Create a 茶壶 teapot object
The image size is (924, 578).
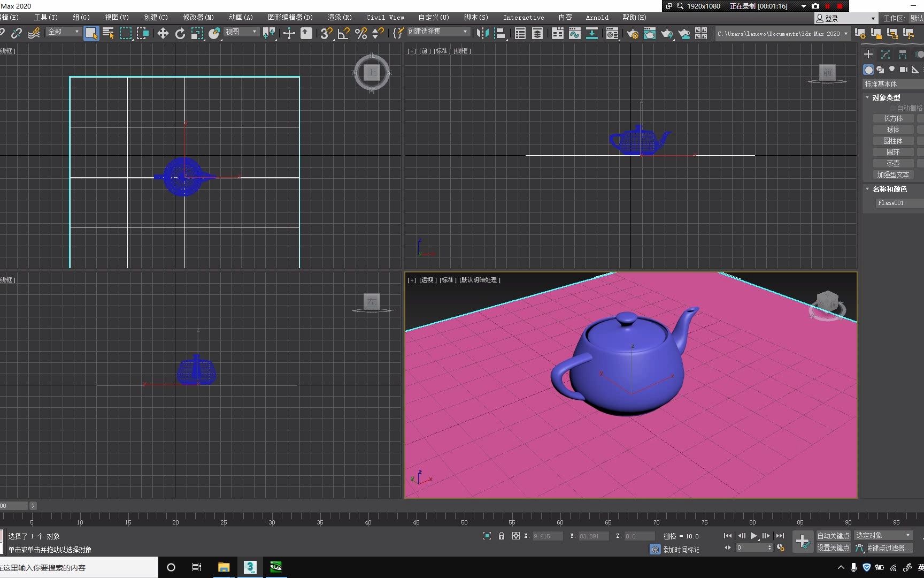pyautogui.click(x=892, y=163)
